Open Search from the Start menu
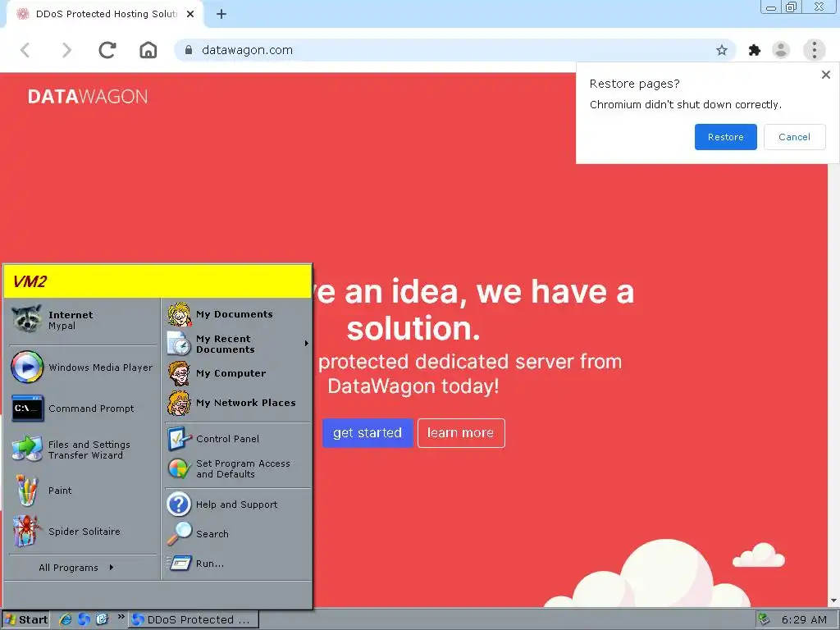 [238, 534]
